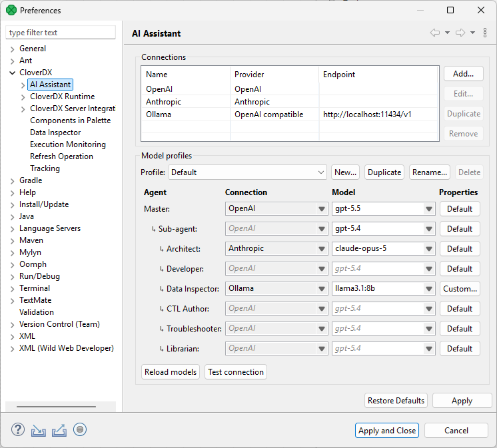
Task: Select Validation preferences page
Action: pyautogui.click(x=36, y=312)
